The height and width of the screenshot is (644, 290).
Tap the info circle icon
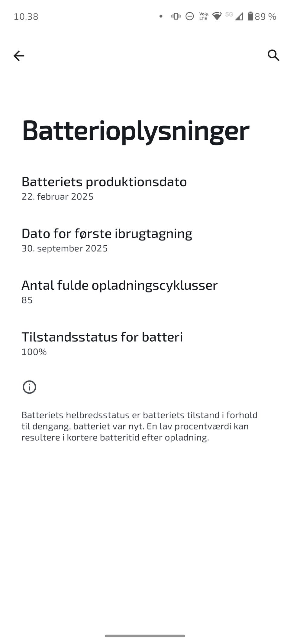click(29, 387)
